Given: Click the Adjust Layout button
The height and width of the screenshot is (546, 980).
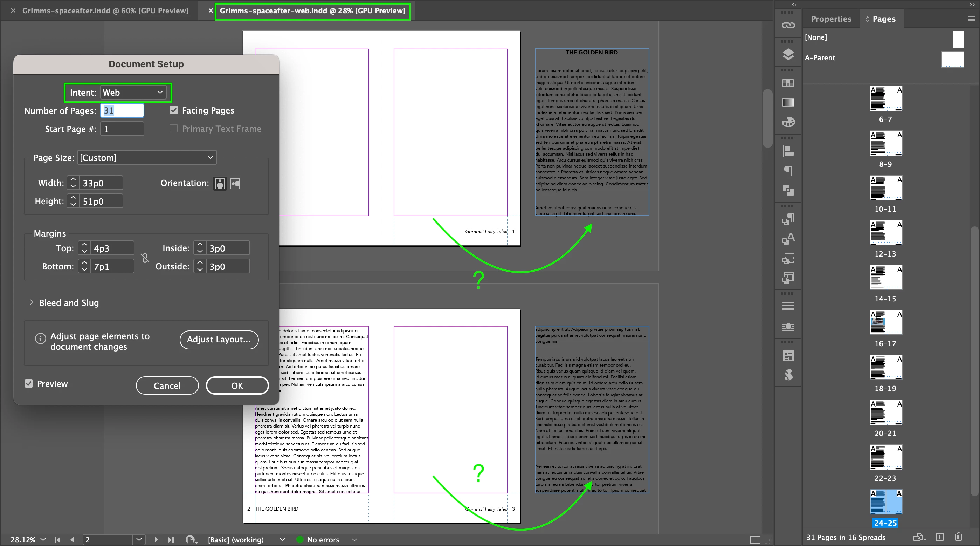Looking at the screenshot, I should [x=219, y=339].
